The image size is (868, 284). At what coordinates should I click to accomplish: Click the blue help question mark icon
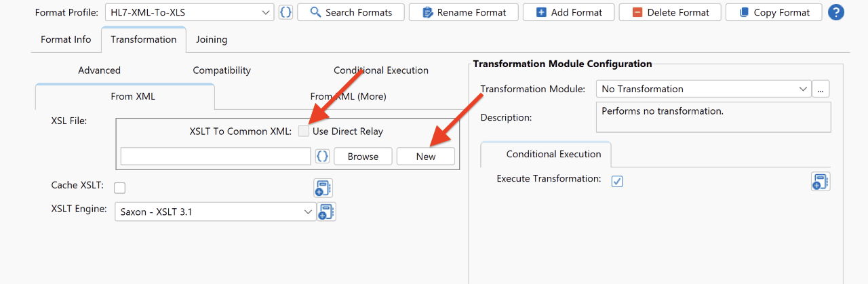point(836,12)
